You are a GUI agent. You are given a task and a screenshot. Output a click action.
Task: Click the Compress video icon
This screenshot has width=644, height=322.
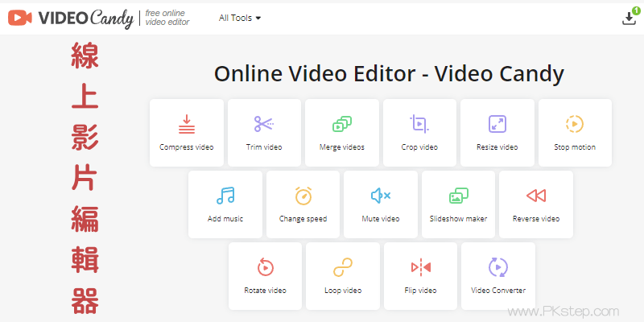[187, 124]
